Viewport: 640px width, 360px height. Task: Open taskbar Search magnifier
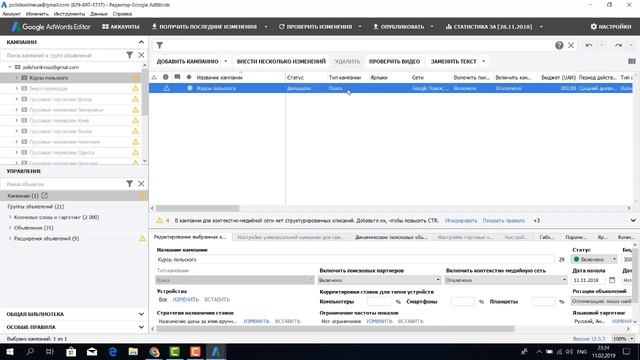point(30,351)
